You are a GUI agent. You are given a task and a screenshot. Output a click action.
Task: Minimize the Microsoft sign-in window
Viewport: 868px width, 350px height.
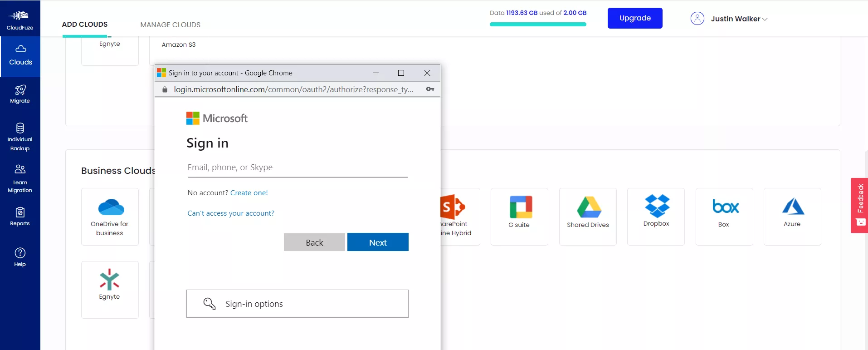(375, 73)
